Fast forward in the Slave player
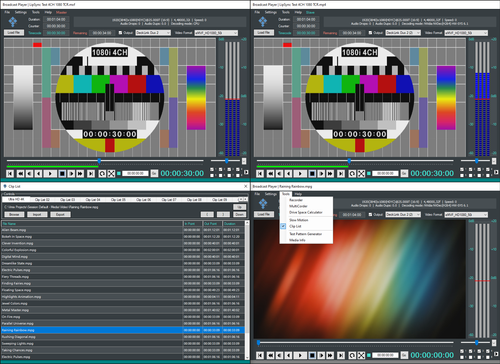 click(330, 174)
